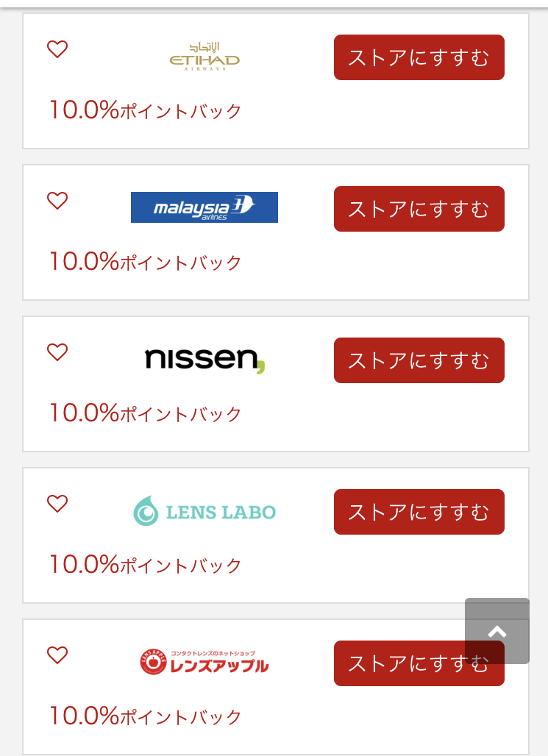Image resolution: width=548 pixels, height=756 pixels.
Task: Select the Malaysia Airlines logo
Action: (x=204, y=207)
